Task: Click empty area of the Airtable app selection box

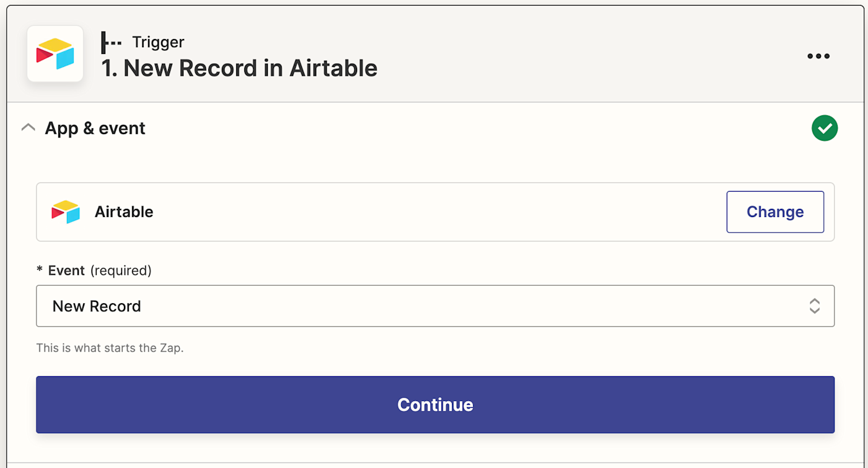Action: 434,212
